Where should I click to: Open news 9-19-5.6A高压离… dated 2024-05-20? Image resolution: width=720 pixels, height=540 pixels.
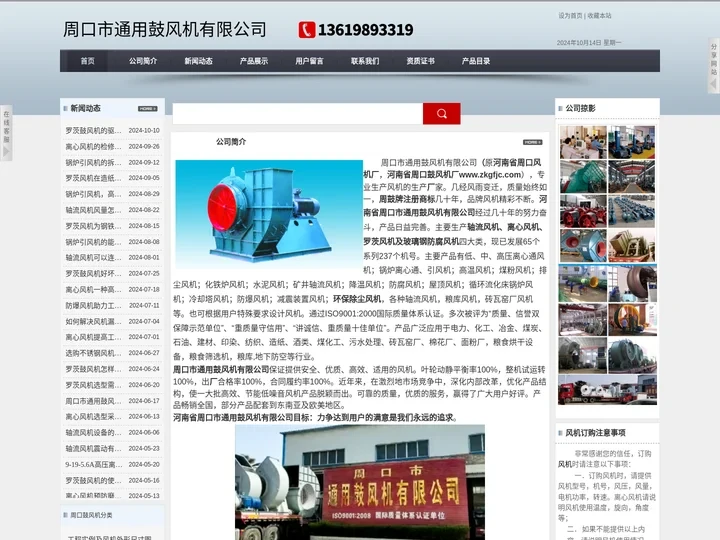click(93, 464)
